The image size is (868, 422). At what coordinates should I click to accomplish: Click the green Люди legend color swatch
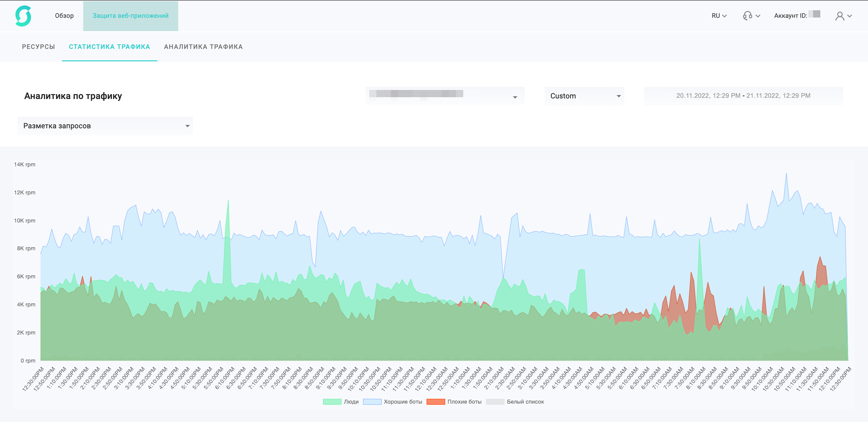332,402
